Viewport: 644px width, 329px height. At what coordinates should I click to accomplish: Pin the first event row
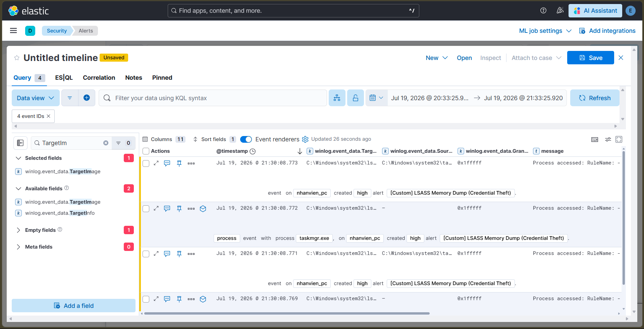click(x=179, y=163)
